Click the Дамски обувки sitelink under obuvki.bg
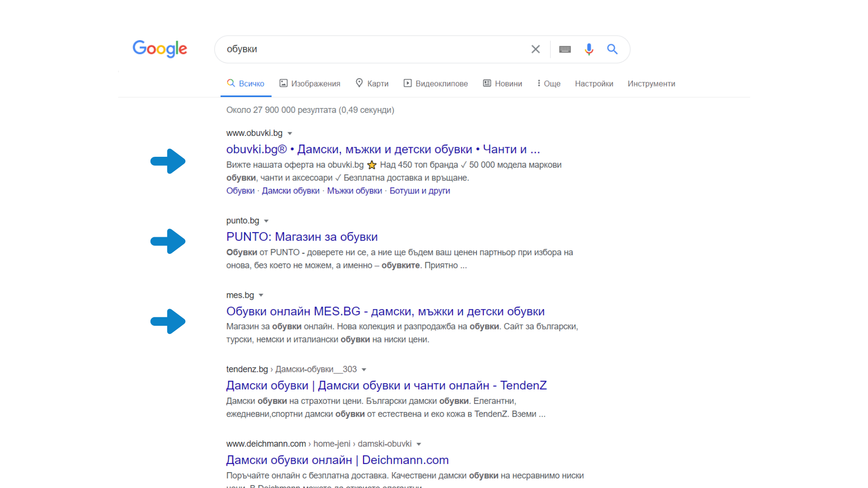868x488 pixels. pyautogui.click(x=291, y=191)
